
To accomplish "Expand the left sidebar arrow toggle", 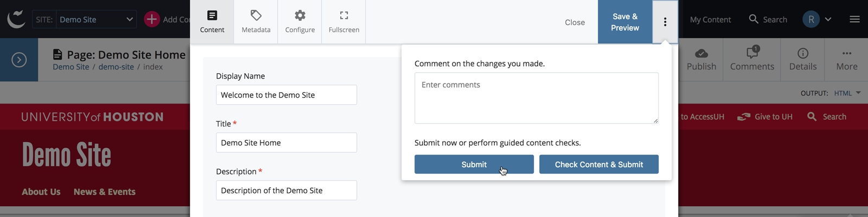I will click(19, 60).
